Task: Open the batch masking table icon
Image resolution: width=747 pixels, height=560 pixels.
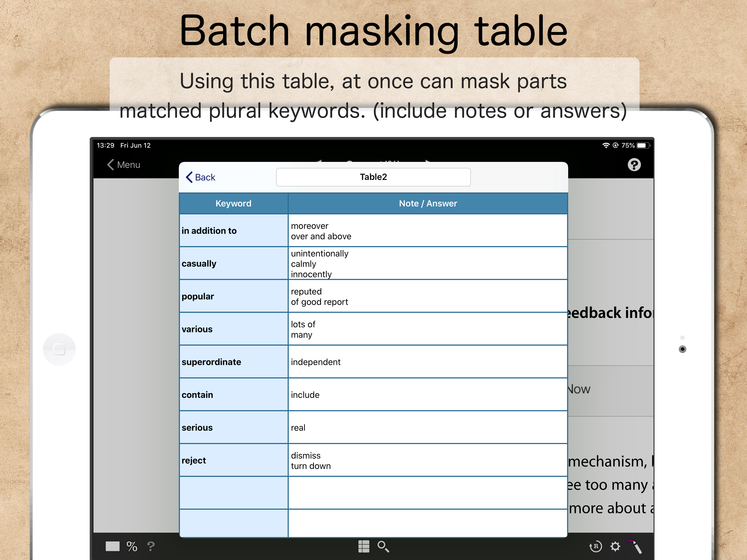Action: point(363,546)
